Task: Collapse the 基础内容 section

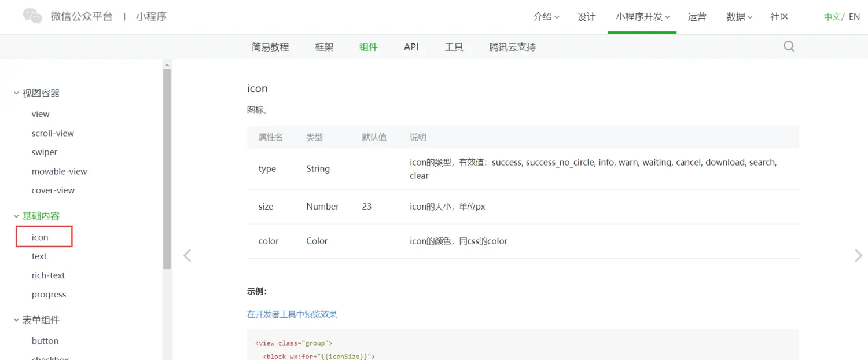Action: click(16, 216)
